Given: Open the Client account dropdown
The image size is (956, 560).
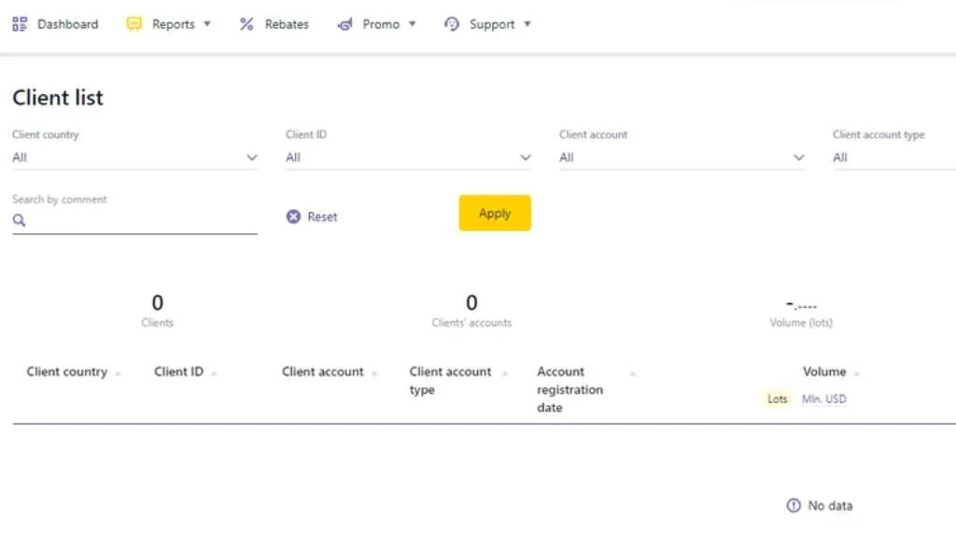Looking at the screenshot, I should tap(798, 157).
